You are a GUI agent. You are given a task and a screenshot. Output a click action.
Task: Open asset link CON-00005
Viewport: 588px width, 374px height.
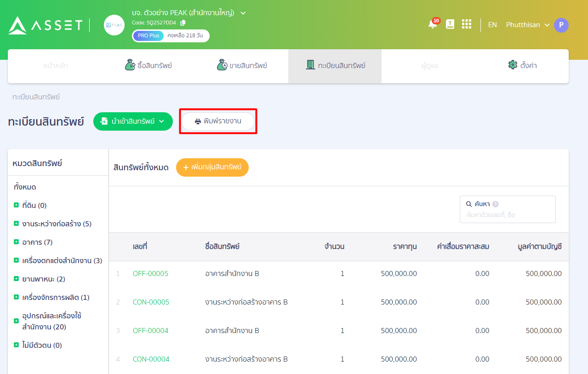(151, 302)
